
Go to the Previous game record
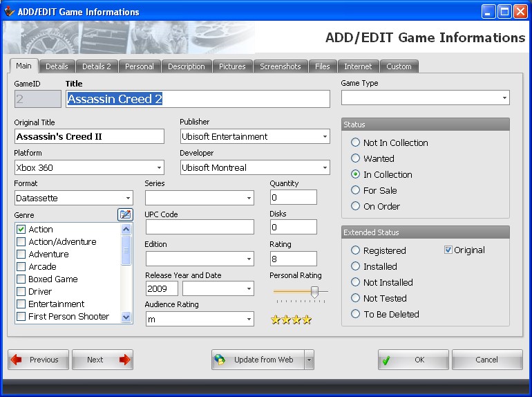pyautogui.click(x=38, y=360)
